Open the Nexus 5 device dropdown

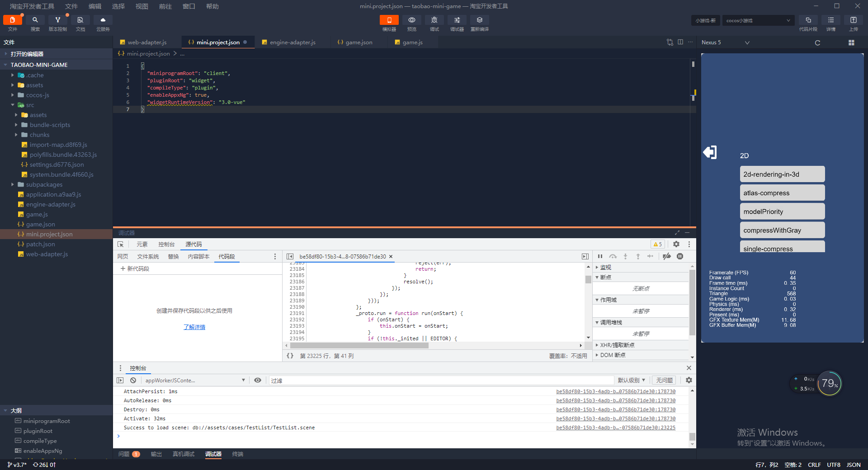[726, 42]
